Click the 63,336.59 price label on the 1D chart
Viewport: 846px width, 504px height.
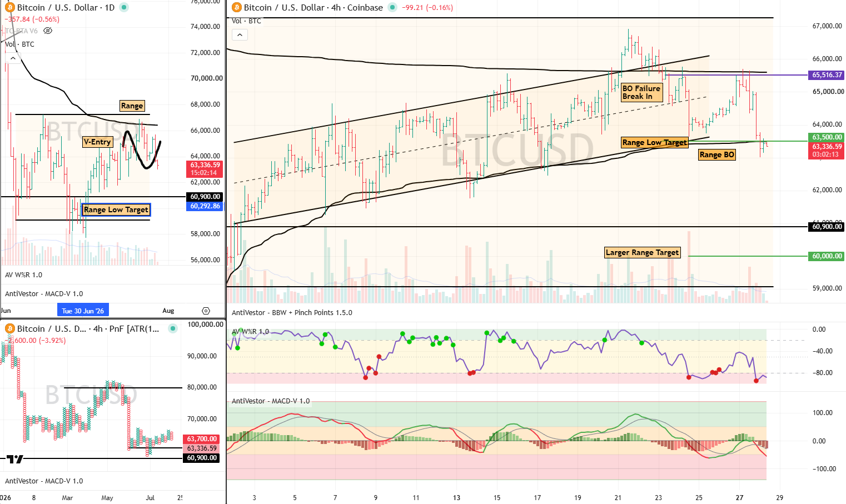click(205, 165)
